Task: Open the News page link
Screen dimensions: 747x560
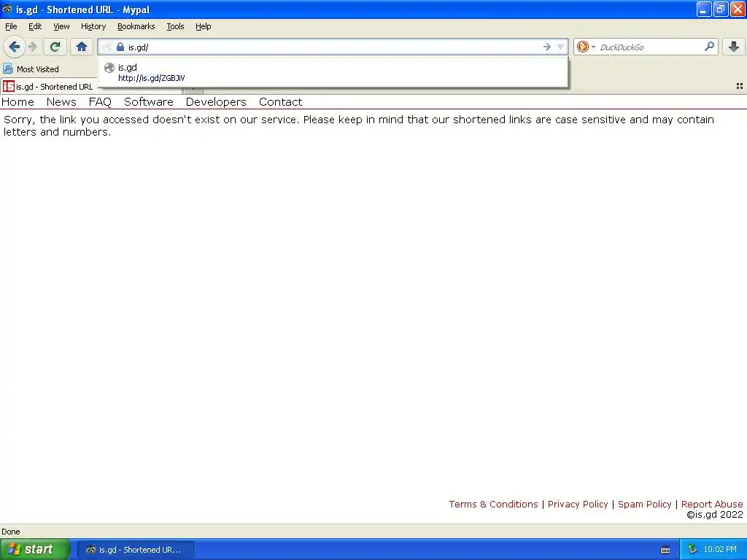Action: point(61,102)
